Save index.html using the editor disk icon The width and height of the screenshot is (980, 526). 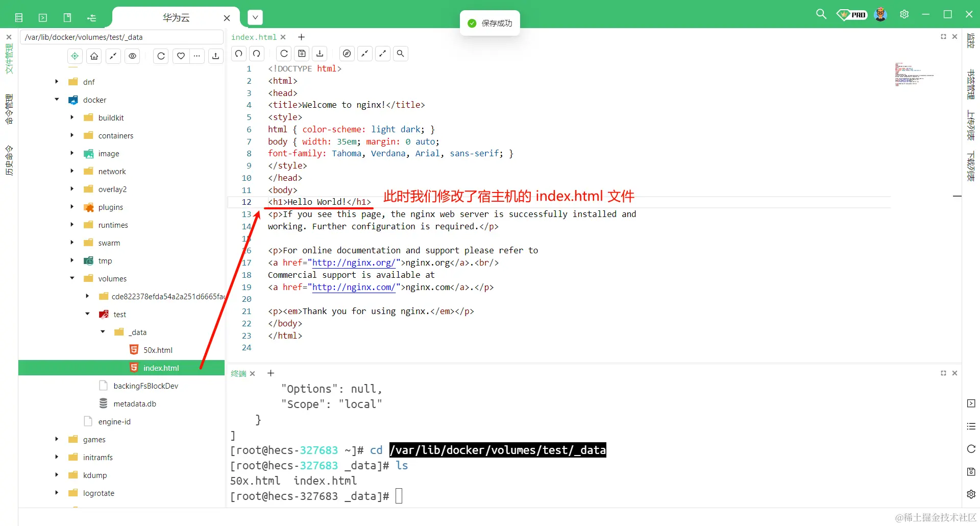tap(302, 54)
